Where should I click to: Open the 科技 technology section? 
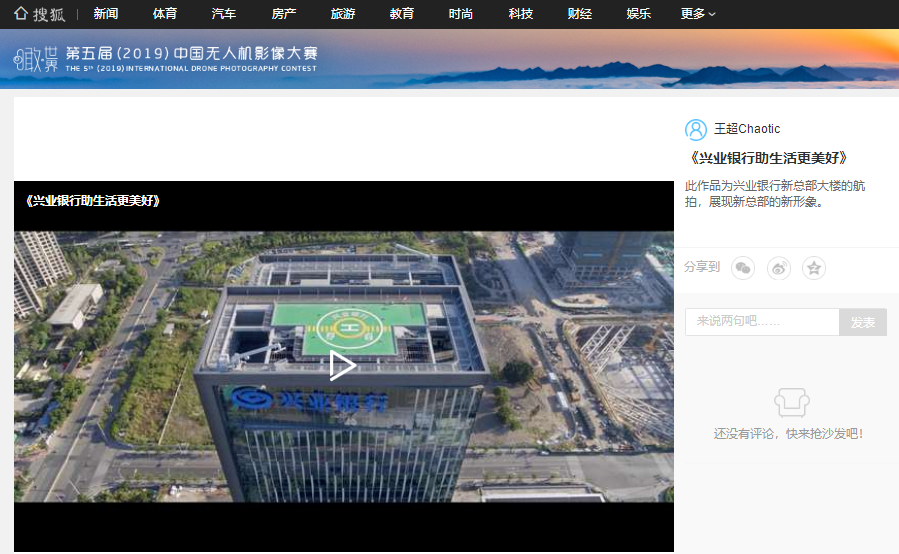click(x=521, y=14)
